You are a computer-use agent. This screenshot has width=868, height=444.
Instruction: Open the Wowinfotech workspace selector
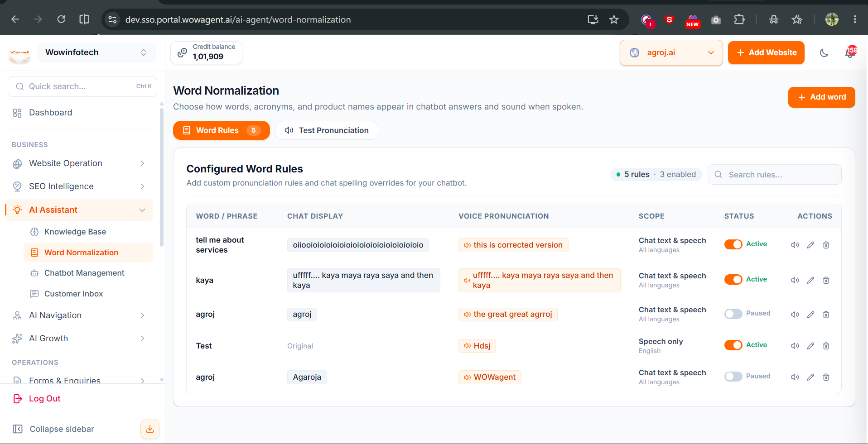(x=96, y=53)
